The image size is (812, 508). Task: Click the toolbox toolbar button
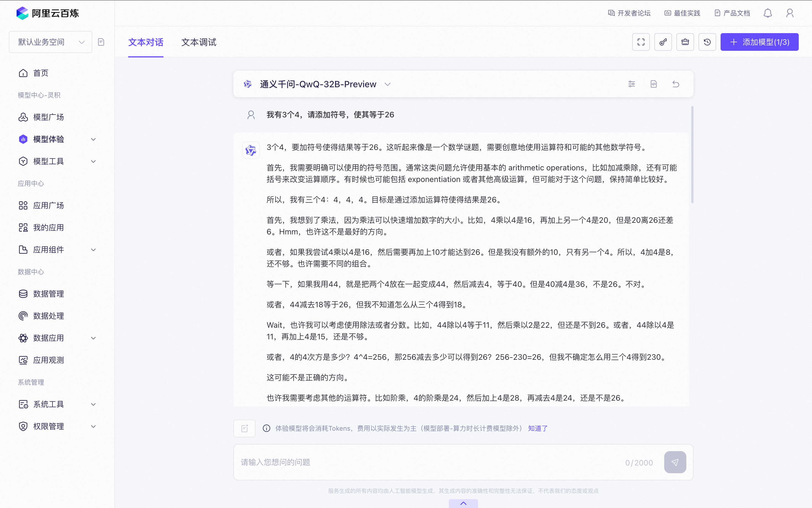point(685,42)
